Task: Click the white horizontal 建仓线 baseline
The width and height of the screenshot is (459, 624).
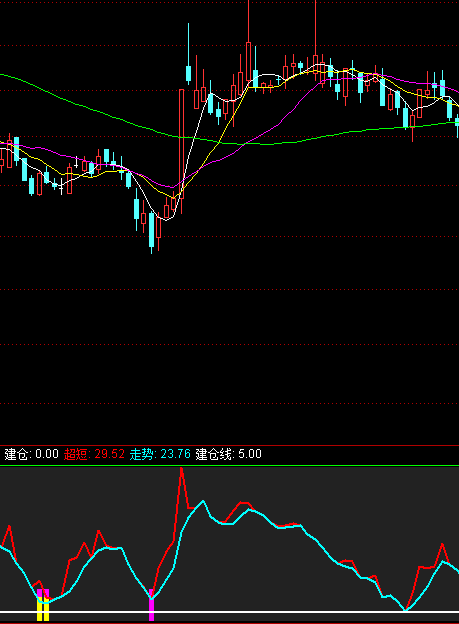Action: tap(229, 612)
